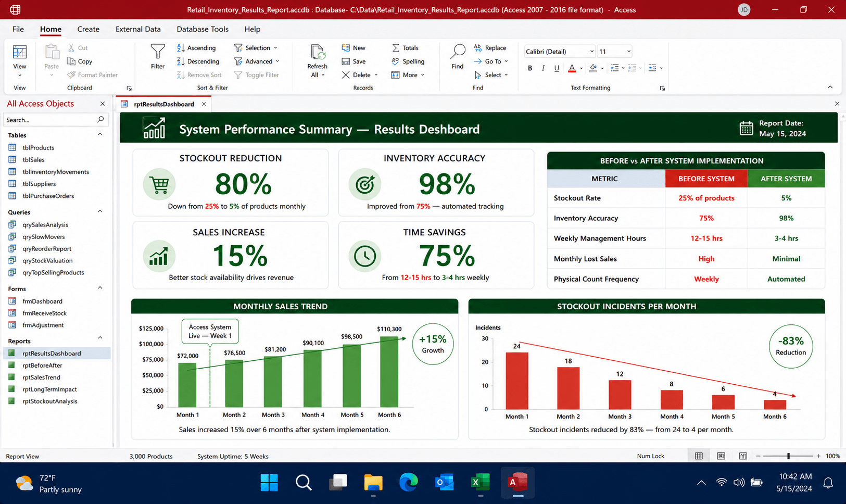Image resolution: width=846 pixels, height=504 pixels.
Task: Click the user account JD avatar
Action: (744, 10)
